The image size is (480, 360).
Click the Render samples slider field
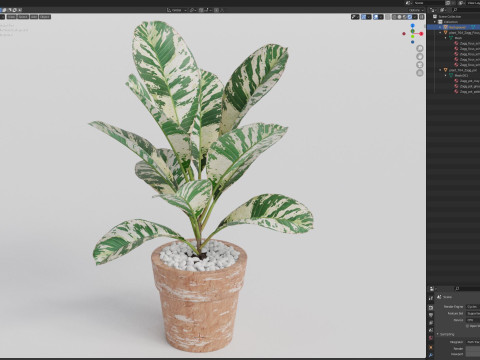pyautogui.click(x=473, y=349)
